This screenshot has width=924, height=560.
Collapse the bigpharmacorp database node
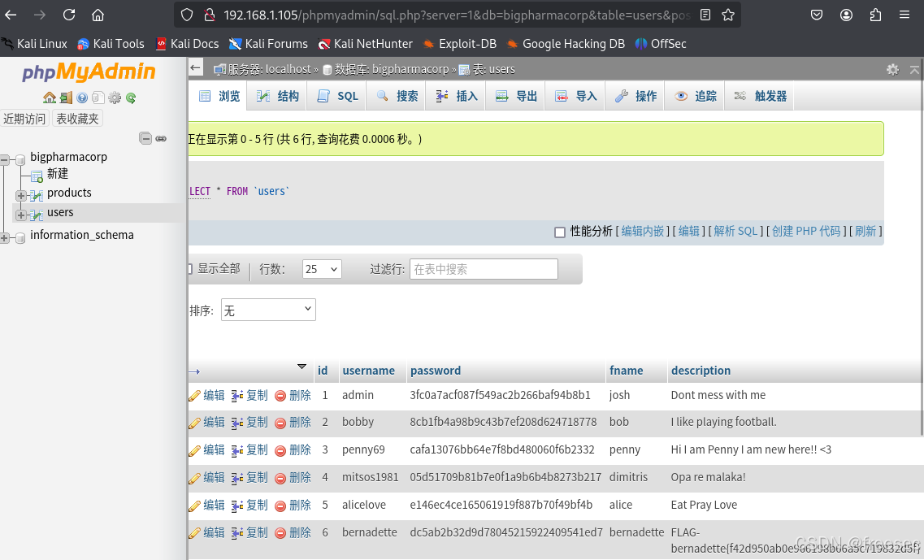[x=5, y=159]
